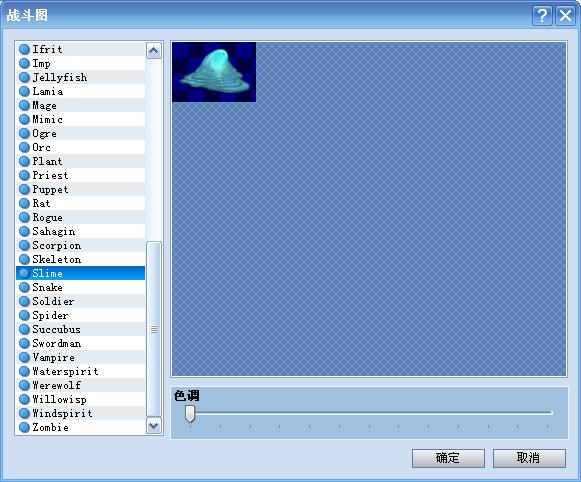Select the Rogue battler from the list

click(x=80, y=217)
